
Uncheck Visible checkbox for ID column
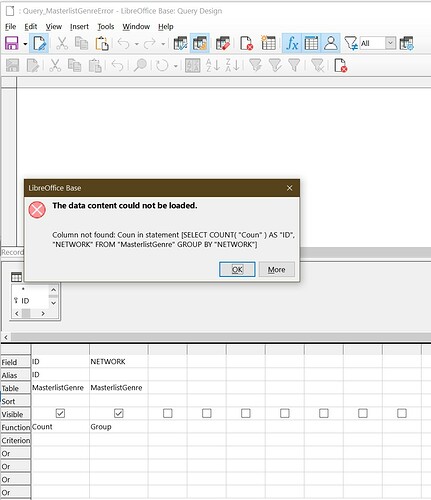(60, 413)
